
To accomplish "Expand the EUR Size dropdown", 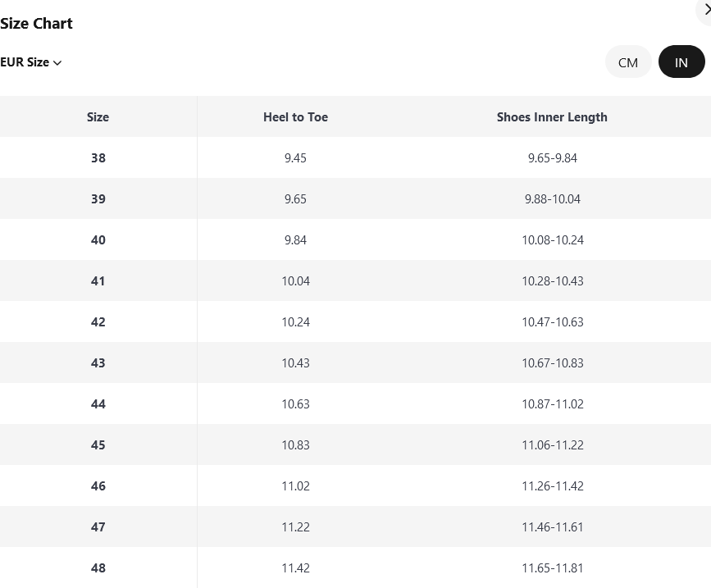I will 31,62.
